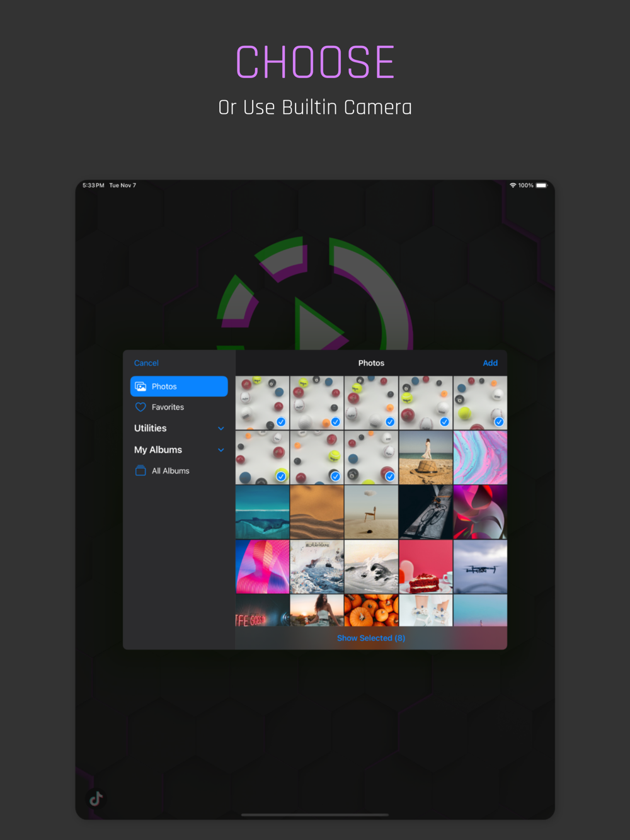Select the red cake photo
This screenshot has height=840, width=630.
[x=426, y=567]
